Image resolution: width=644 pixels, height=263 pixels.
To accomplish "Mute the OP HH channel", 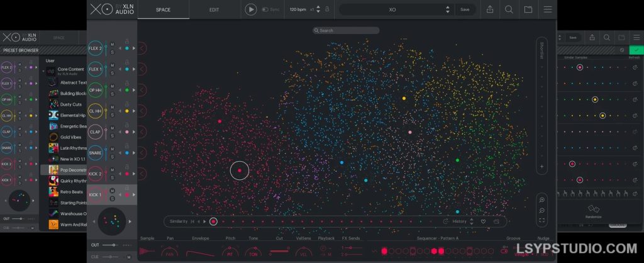I will tap(112, 86).
